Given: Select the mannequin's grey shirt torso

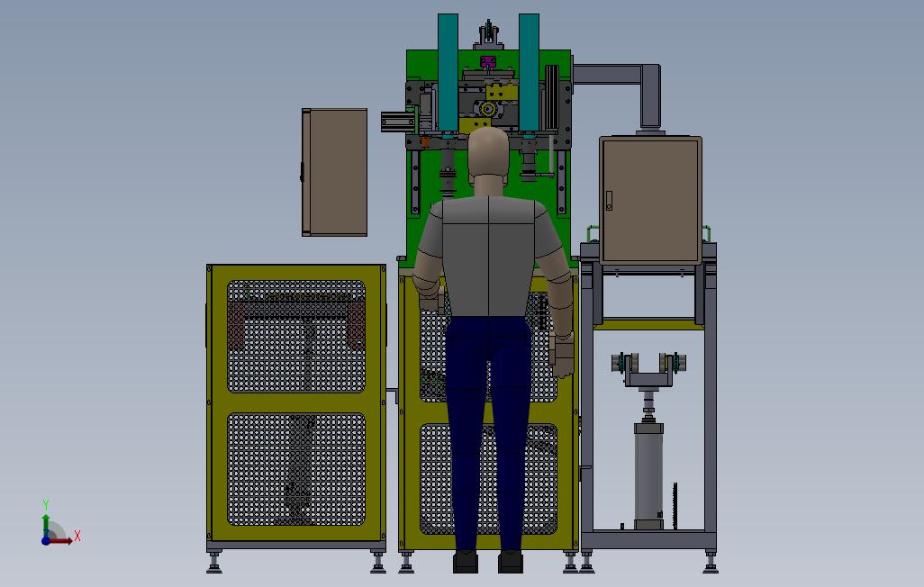Looking at the screenshot, I should [488, 257].
